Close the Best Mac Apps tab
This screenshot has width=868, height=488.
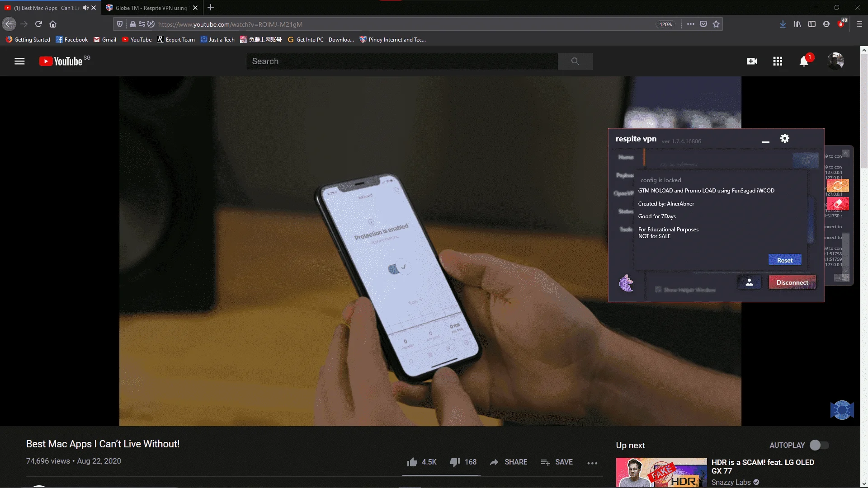(94, 8)
